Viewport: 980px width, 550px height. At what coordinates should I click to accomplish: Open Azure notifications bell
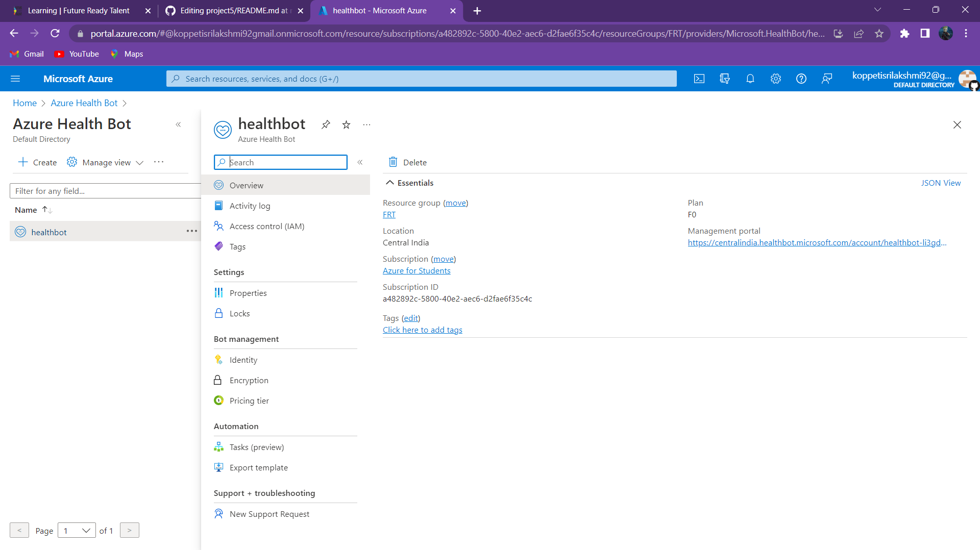750,79
